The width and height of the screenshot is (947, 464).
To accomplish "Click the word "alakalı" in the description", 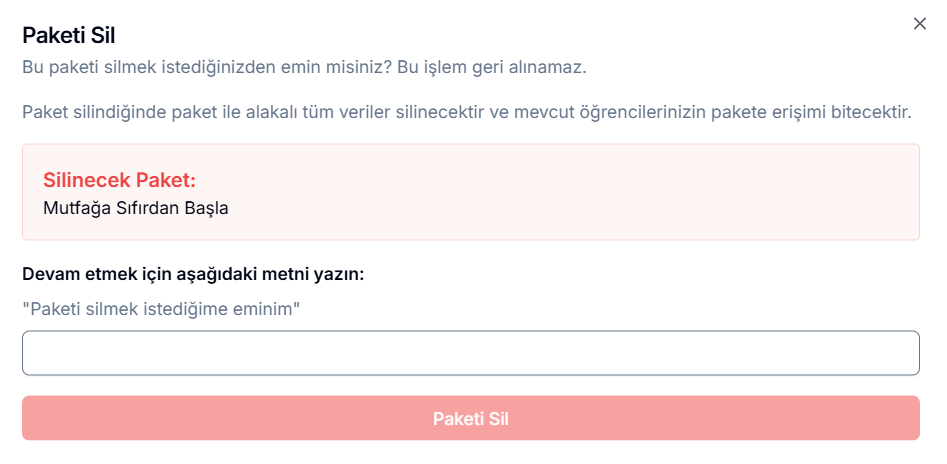I will pos(268,110).
